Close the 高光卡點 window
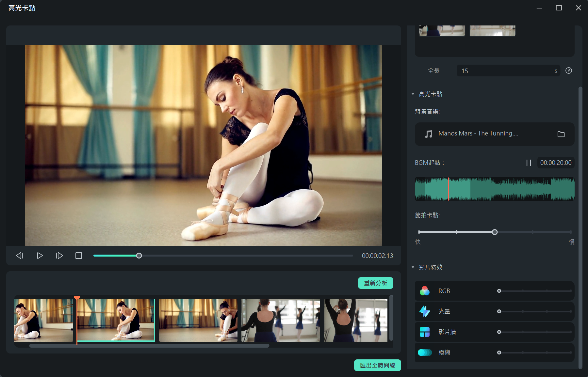The image size is (588, 377). tap(579, 8)
